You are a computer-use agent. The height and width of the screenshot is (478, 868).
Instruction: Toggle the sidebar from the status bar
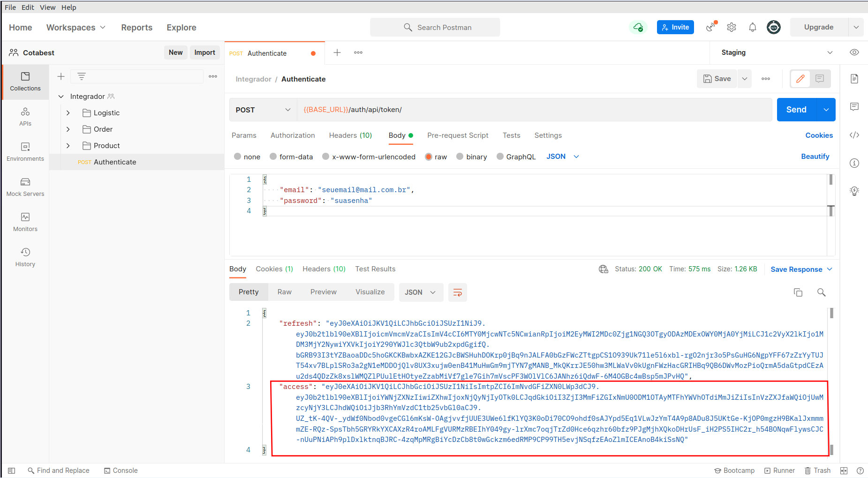coord(12,471)
